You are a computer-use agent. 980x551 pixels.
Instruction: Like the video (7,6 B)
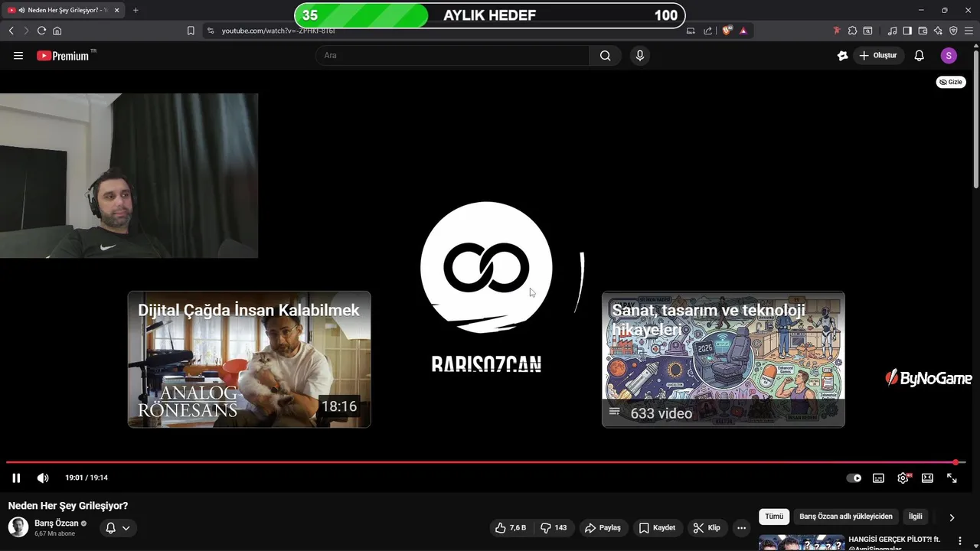pyautogui.click(x=511, y=527)
